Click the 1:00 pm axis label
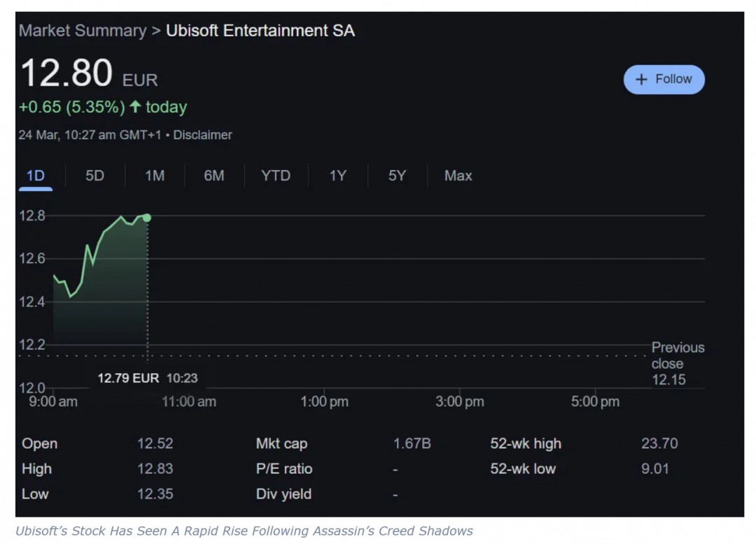This screenshot has height=546, width=756. coord(325,401)
